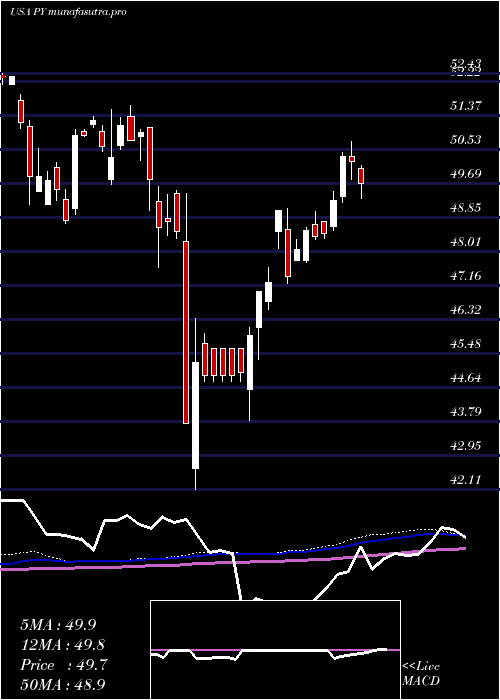Image resolution: width=500 pixels, height=700 pixels.
Task: Click the 46.32 price axis label
Action: [x=466, y=309]
